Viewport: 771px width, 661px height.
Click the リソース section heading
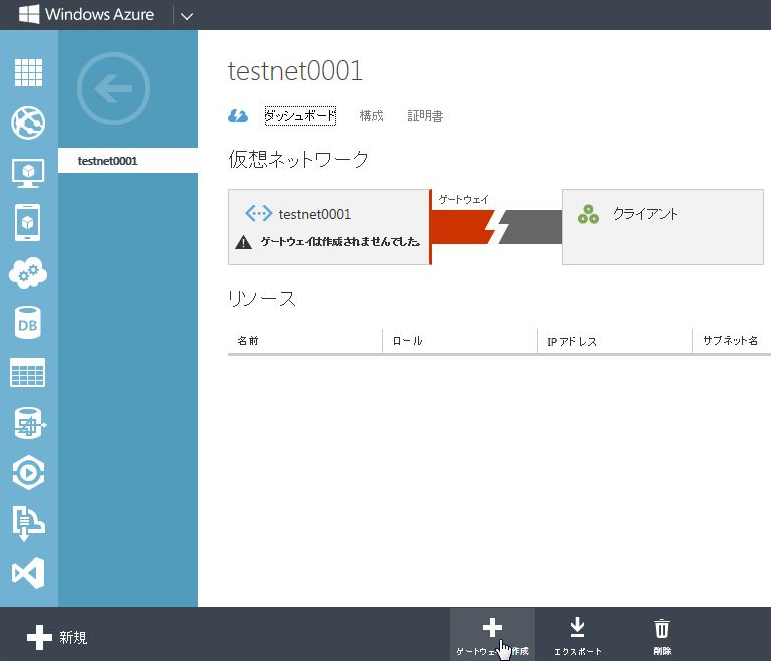[x=262, y=299]
